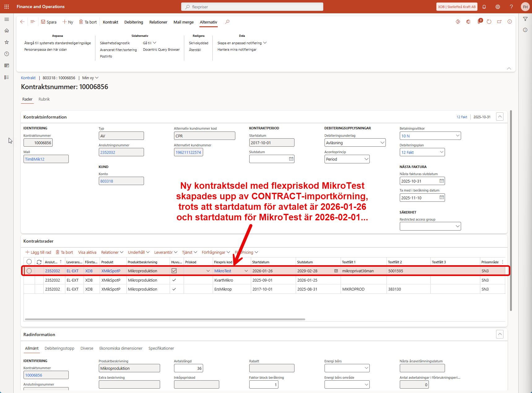Open the Debitering menu
Screen dimensions: 532x393
pyautogui.click(x=133, y=22)
